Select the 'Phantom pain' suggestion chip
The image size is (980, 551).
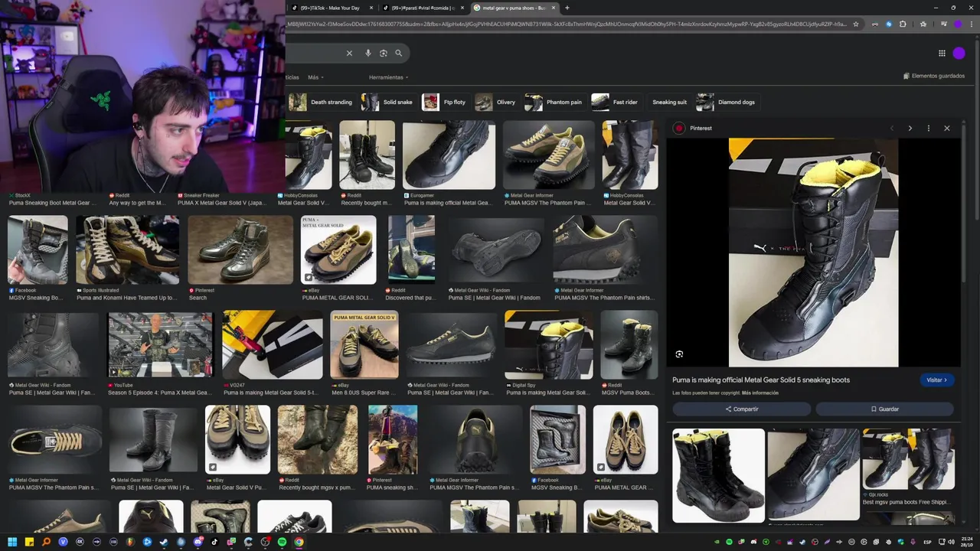point(554,102)
